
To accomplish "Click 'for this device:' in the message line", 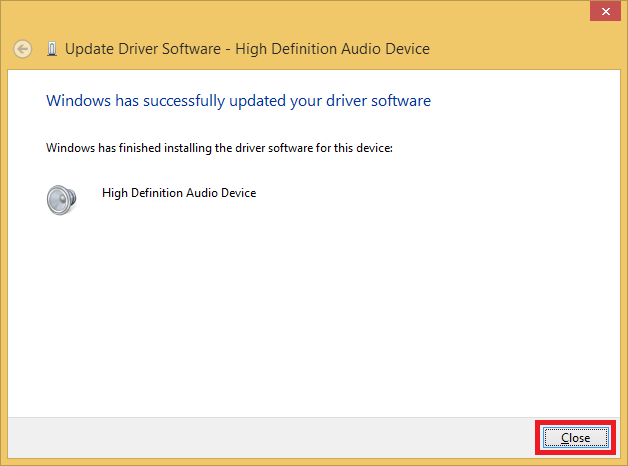I will click(354, 148).
